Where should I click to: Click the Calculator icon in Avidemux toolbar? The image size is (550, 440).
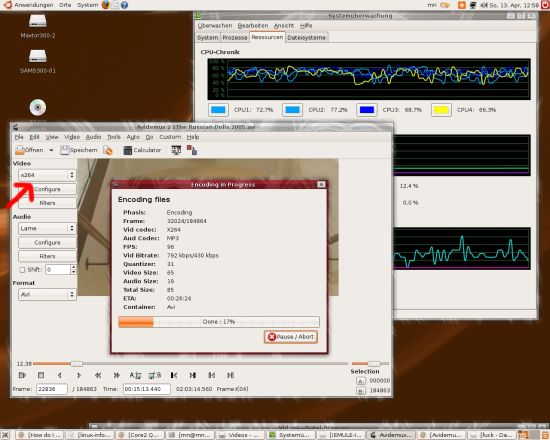pos(128,150)
